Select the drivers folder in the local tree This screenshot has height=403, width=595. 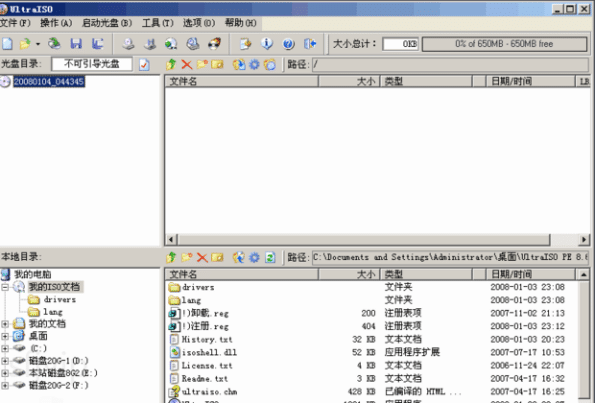point(60,300)
